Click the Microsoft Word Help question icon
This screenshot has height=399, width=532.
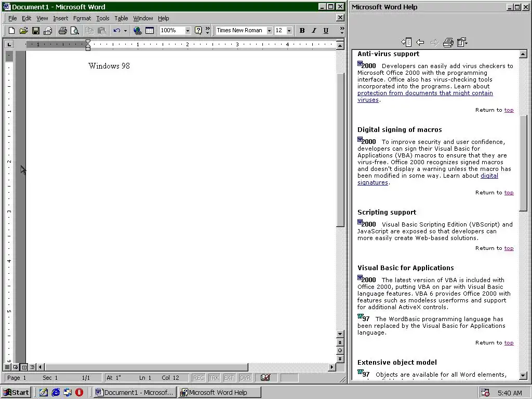point(198,31)
